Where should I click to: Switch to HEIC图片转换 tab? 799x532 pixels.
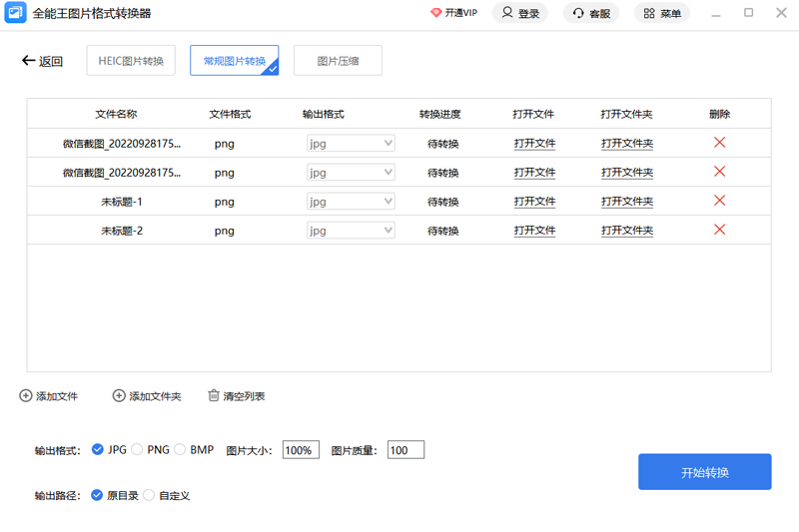click(132, 61)
